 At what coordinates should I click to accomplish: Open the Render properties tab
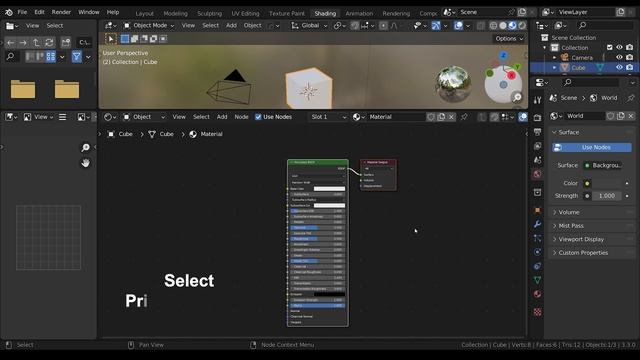coord(538,118)
